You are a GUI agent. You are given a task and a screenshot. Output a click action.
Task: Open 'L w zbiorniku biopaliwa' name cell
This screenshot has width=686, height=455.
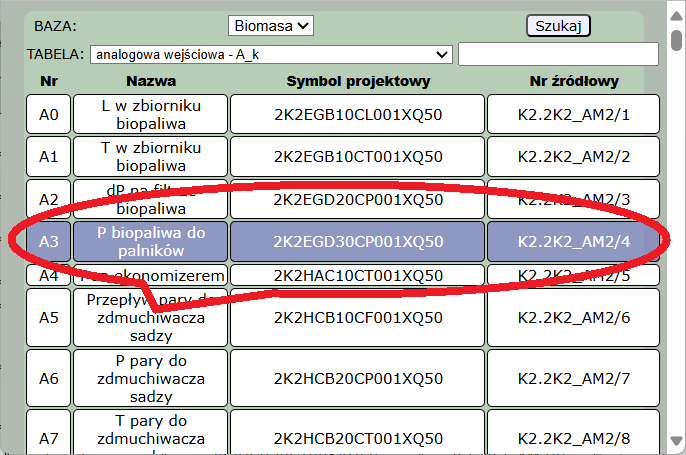point(151,115)
